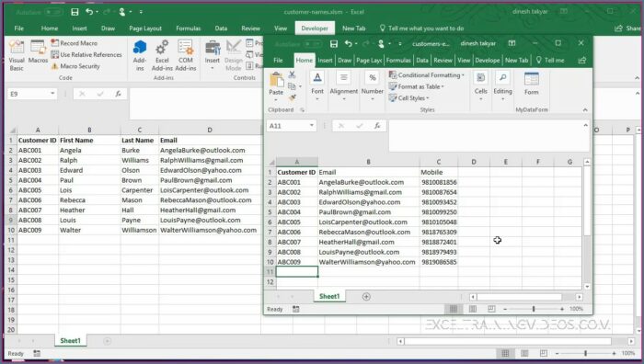Select cell AngelaBurke@outlook.com in front window
644x364 pixels.
tap(368, 182)
